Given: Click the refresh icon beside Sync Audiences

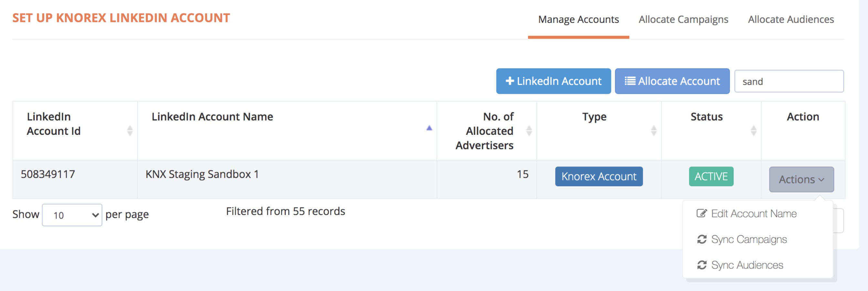Looking at the screenshot, I should [702, 265].
